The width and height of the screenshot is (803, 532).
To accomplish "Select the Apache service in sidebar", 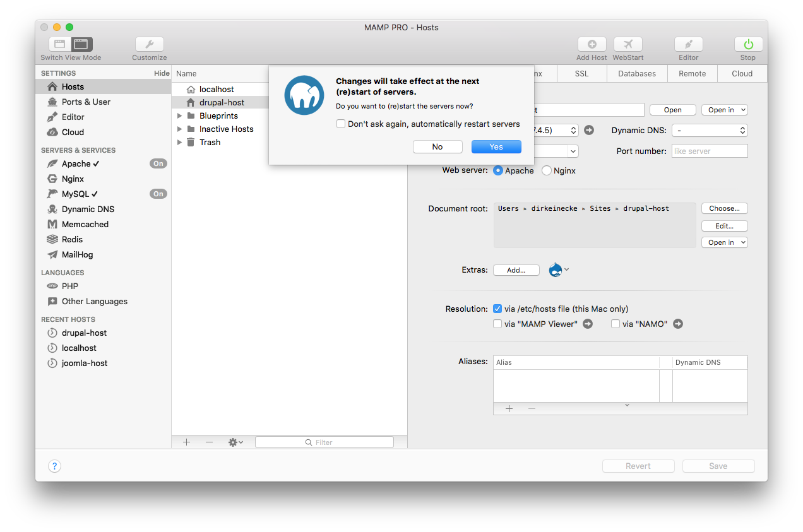I will tap(76, 163).
